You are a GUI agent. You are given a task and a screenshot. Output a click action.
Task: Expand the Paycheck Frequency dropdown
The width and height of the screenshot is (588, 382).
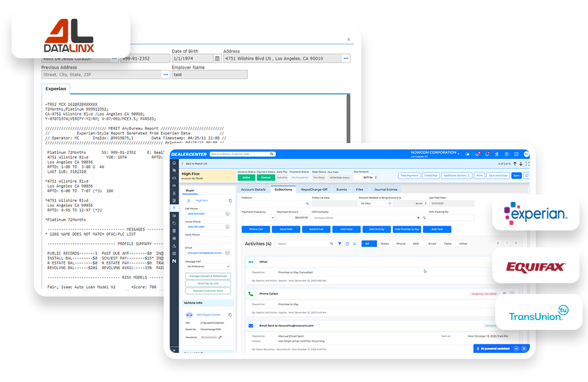258,218
